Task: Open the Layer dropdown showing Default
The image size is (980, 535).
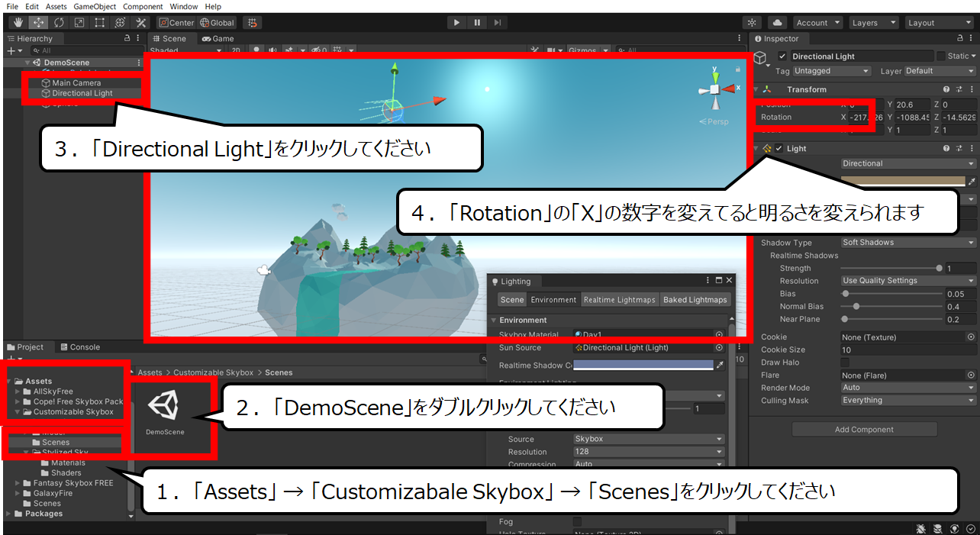Action: 940,71
